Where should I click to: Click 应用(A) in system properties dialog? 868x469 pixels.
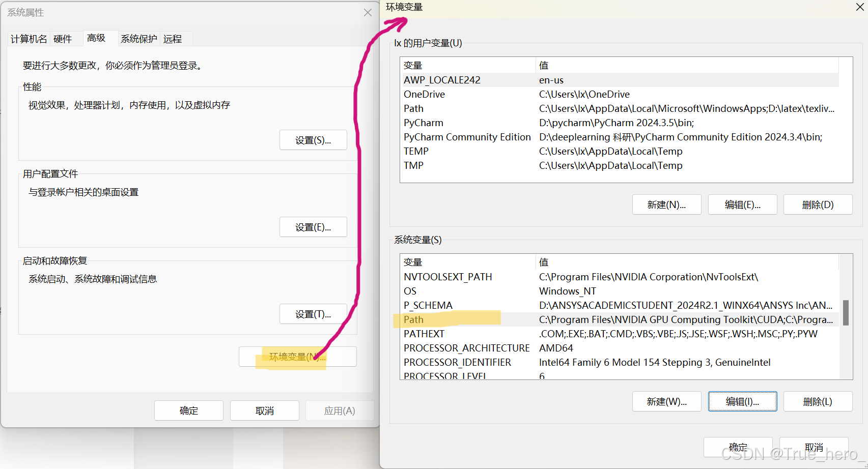340,411
